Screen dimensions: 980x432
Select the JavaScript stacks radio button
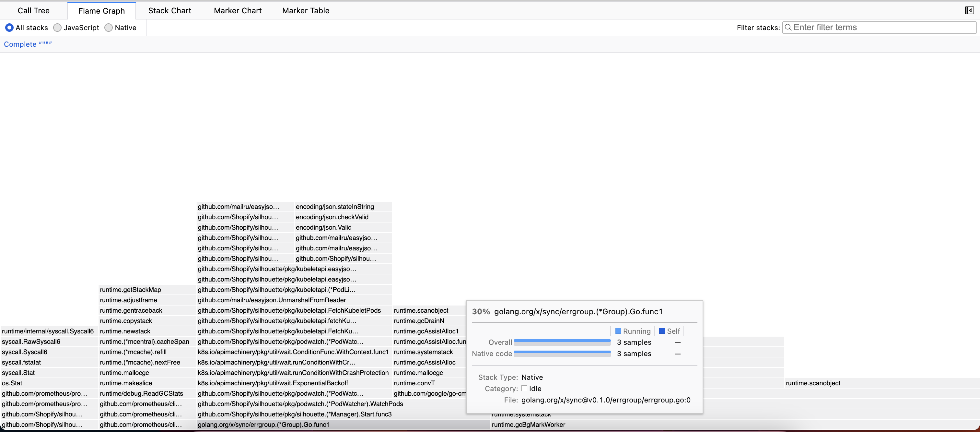pos(57,27)
